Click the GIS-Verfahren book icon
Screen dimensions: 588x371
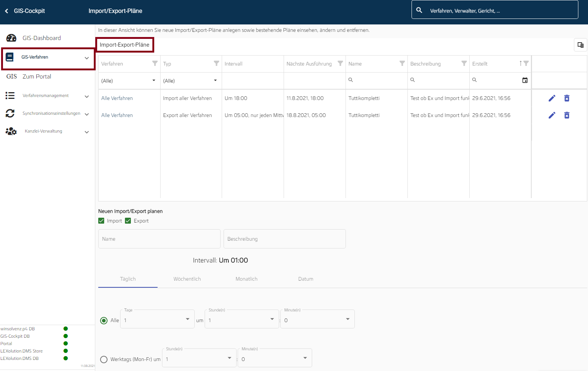(10, 57)
